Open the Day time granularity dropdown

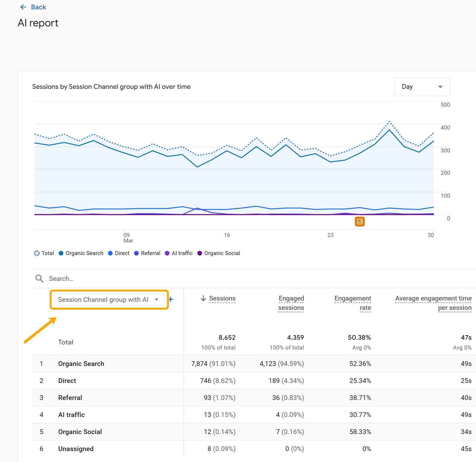click(x=422, y=87)
